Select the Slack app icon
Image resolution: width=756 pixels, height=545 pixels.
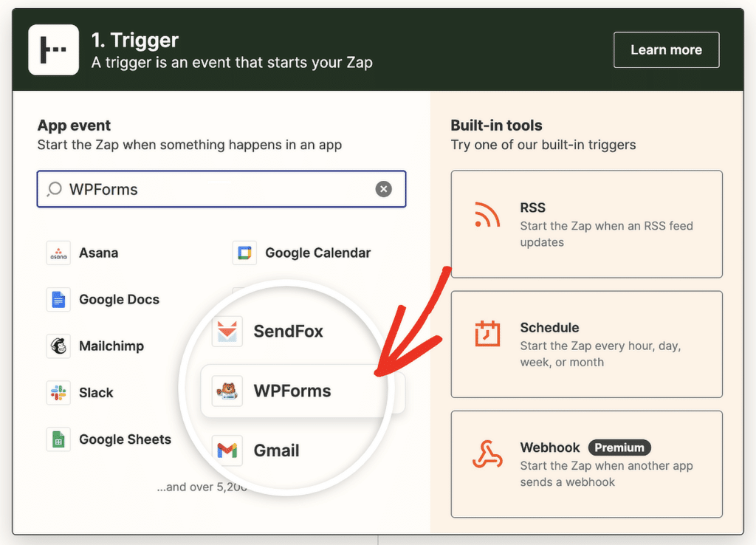(58, 392)
